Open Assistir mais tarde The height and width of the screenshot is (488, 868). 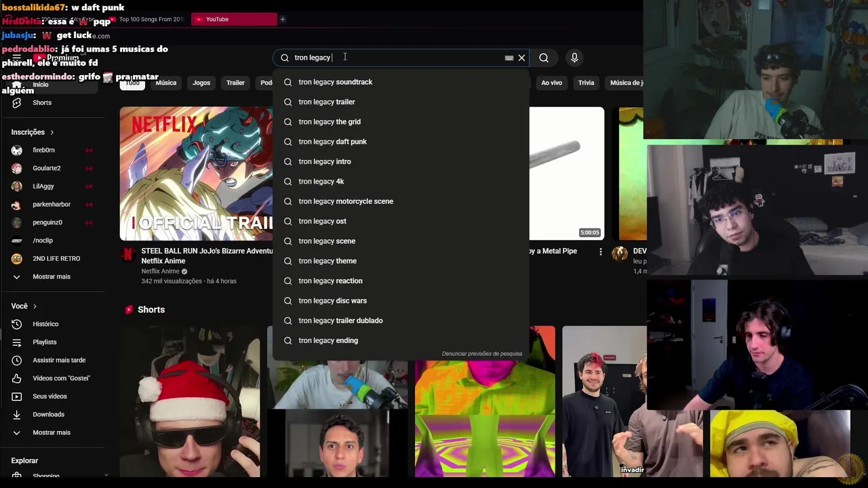(59, 360)
